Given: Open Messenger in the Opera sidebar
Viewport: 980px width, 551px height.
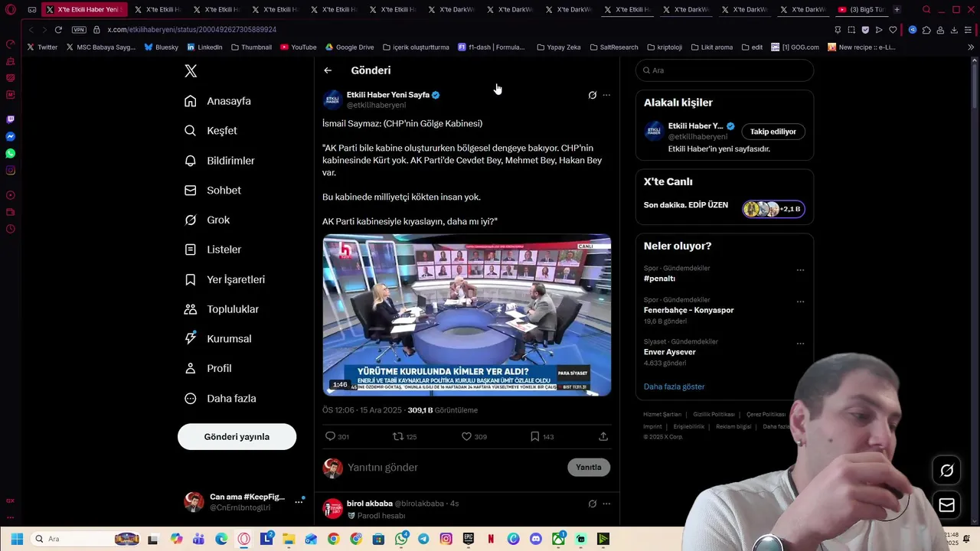Looking at the screenshot, I should tap(10, 136).
